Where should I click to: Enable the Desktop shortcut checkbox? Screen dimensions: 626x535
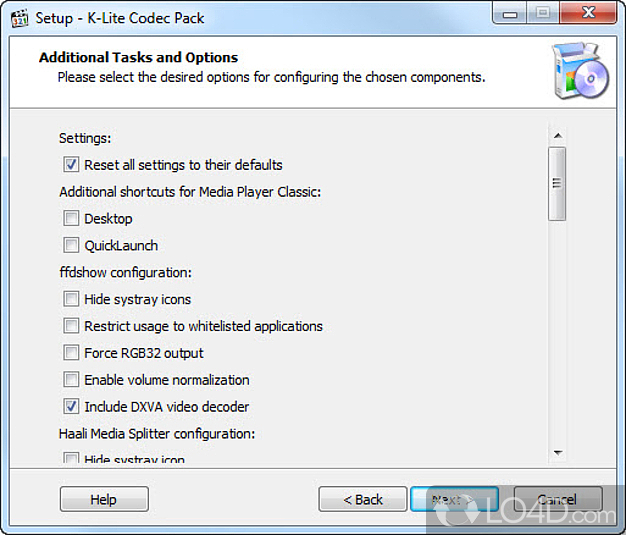(x=71, y=219)
